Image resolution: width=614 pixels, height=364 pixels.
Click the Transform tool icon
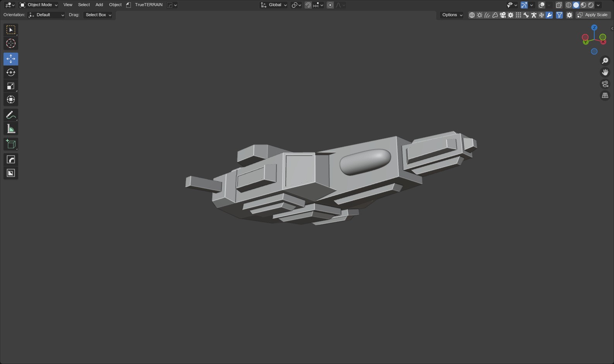tap(11, 99)
